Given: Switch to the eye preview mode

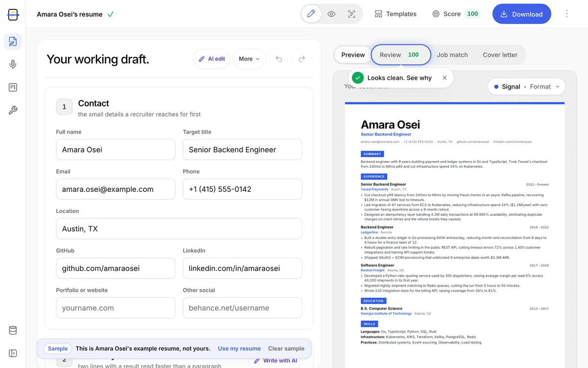Looking at the screenshot, I should click(331, 14).
